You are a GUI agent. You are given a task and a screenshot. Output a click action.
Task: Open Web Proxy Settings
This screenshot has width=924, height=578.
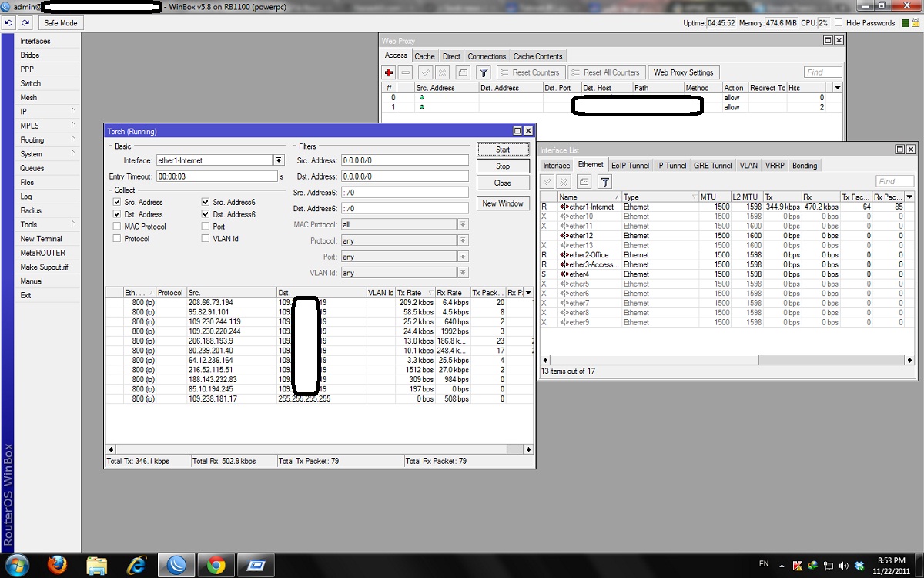click(x=683, y=72)
